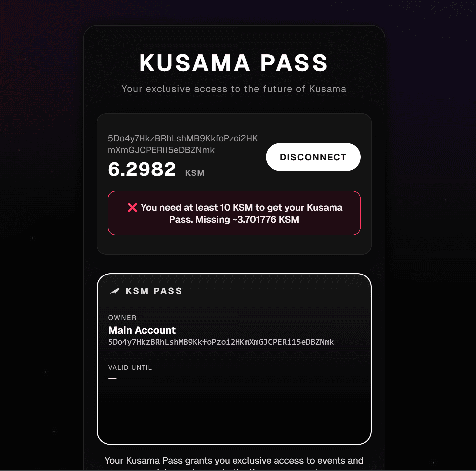Click the monospaced address in the pass card
The image size is (476, 471).
221,342
